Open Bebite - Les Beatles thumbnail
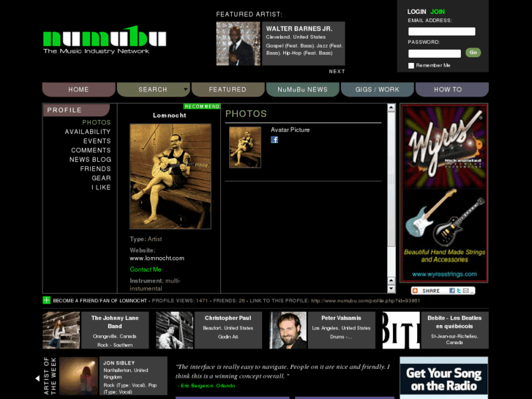This screenshot has width=532, height=399. [401, 330]
